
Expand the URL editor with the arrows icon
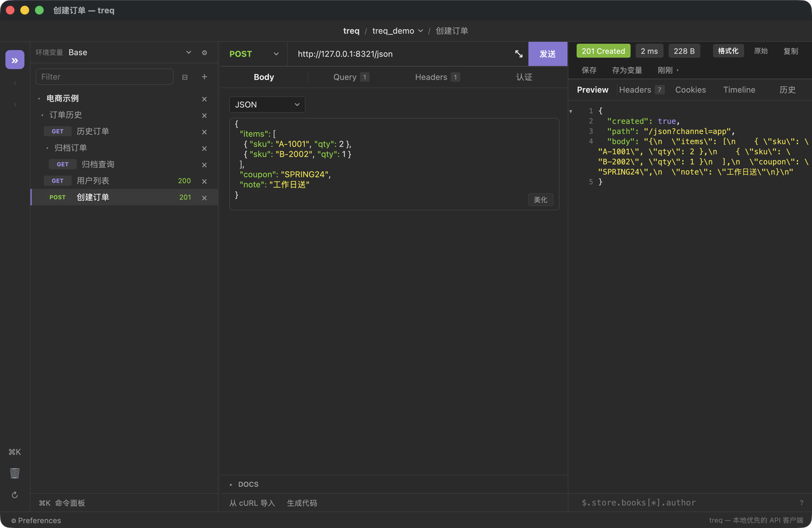519,54
